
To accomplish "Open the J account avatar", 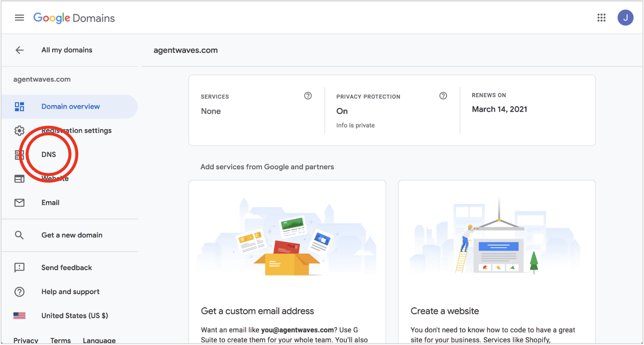I will (x=625, y=18).
